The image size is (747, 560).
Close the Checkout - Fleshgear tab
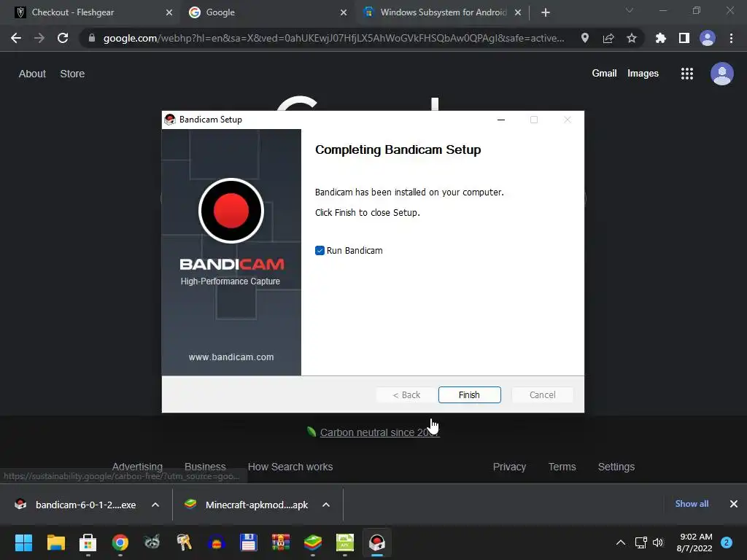[x=169, y=12]
